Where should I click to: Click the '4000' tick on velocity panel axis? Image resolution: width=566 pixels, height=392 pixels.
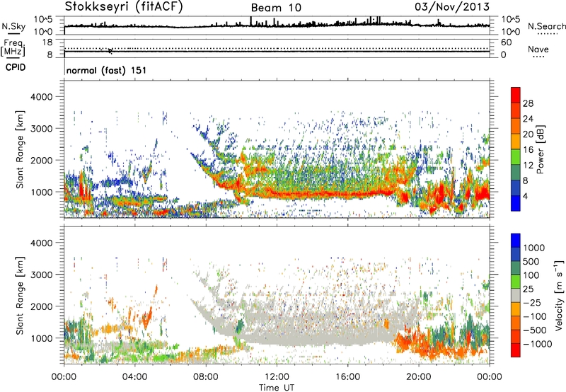(41, 243)
